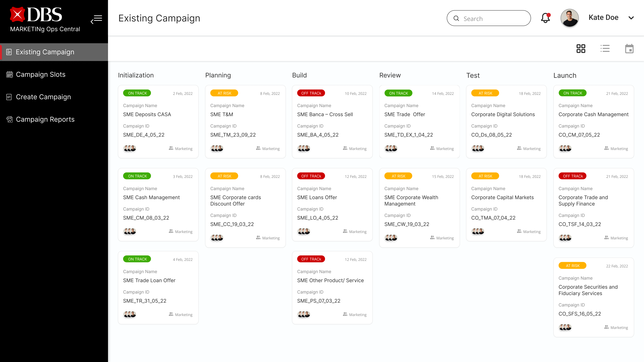The image size is (644, 362).
Task: Select campaign ID CO_TMA_07_04_22
Action: [x=493, y=218]
